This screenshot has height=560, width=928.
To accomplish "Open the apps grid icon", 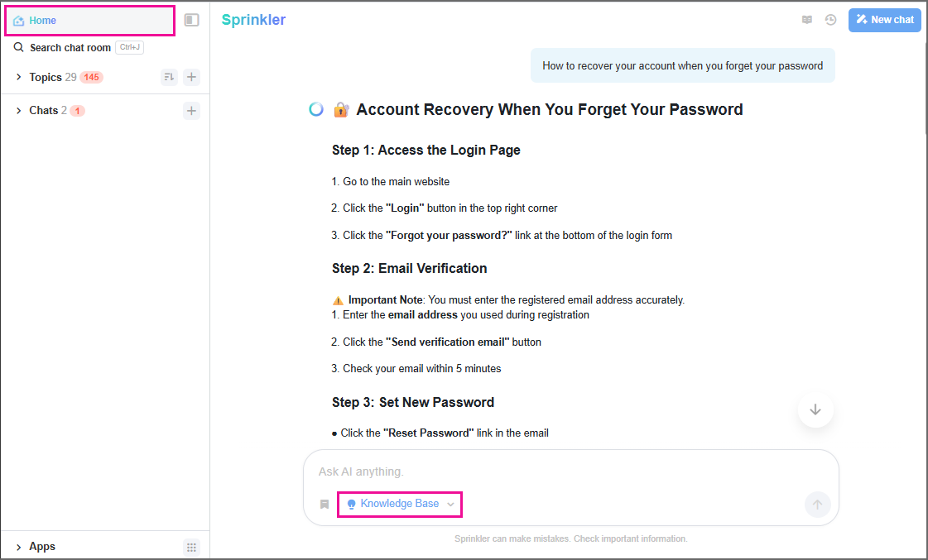I will pyautogui.click(x=192, y=547).
